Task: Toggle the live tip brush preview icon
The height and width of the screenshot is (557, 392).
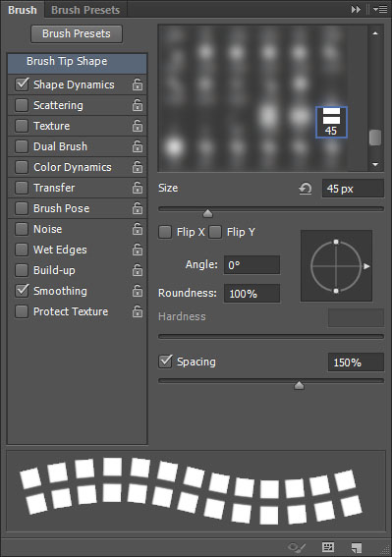Action: point(297,547)
